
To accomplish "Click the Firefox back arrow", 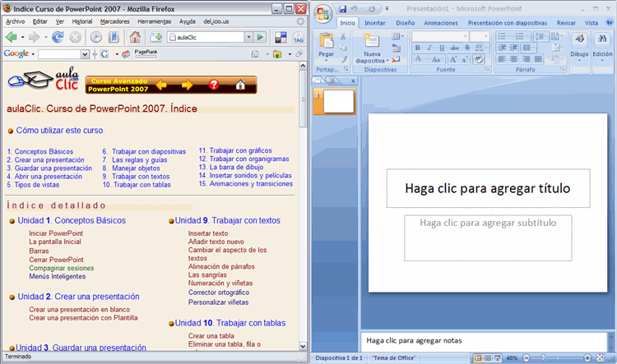I will point(11,37).
